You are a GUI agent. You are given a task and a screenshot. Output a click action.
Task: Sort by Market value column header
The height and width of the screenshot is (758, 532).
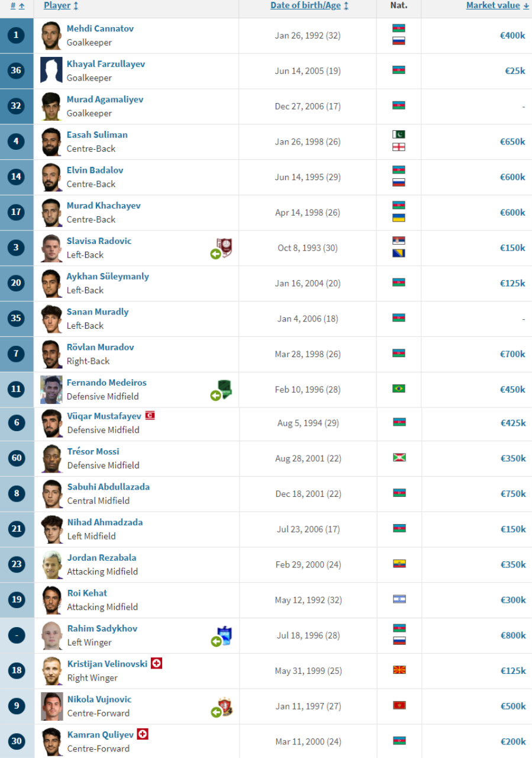(498, 5)
